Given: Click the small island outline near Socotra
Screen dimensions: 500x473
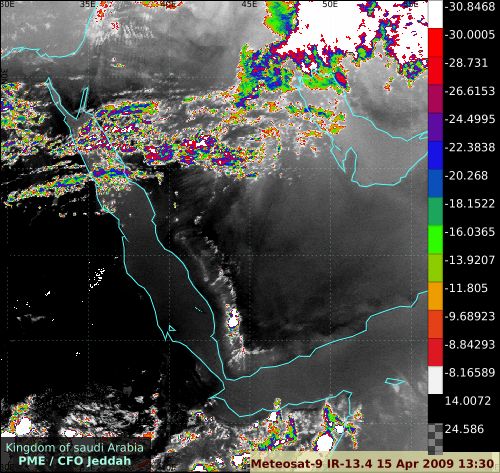Looking at the screenshot, I should pos(395,381).
